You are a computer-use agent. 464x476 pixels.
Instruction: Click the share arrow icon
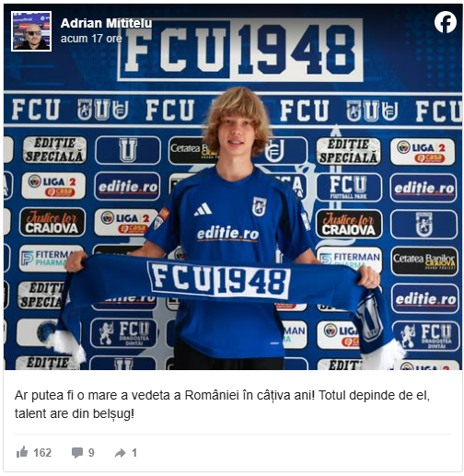121,453
